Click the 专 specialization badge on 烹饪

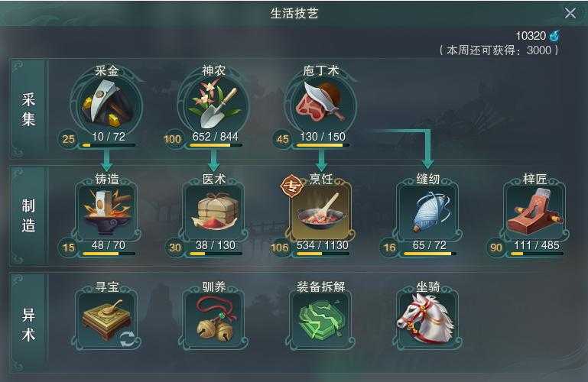292,186
